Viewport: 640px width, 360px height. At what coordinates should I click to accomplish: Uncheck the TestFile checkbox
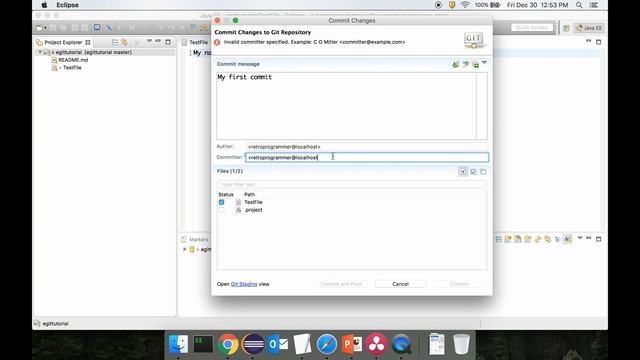pyautogui.click(x=221, y=202)
